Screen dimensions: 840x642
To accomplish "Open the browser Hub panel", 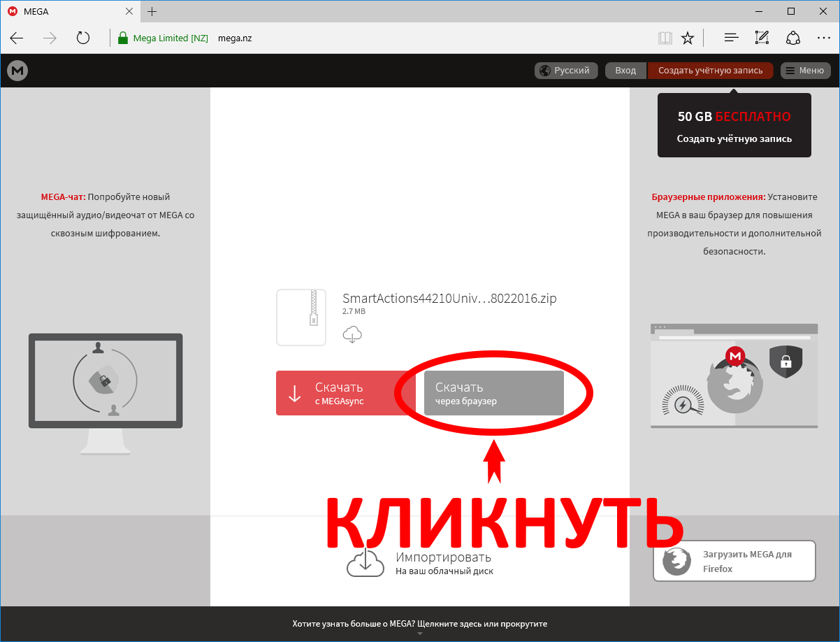I will [x=731, y=38].
